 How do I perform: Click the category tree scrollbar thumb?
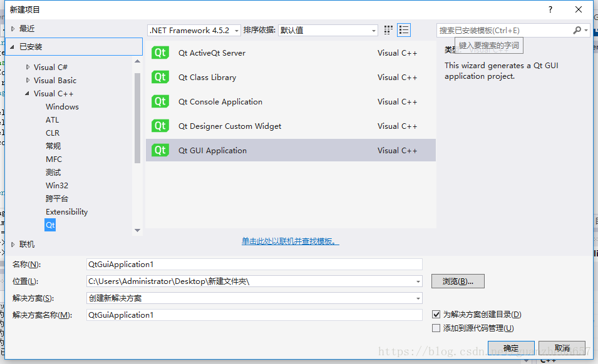137,118
